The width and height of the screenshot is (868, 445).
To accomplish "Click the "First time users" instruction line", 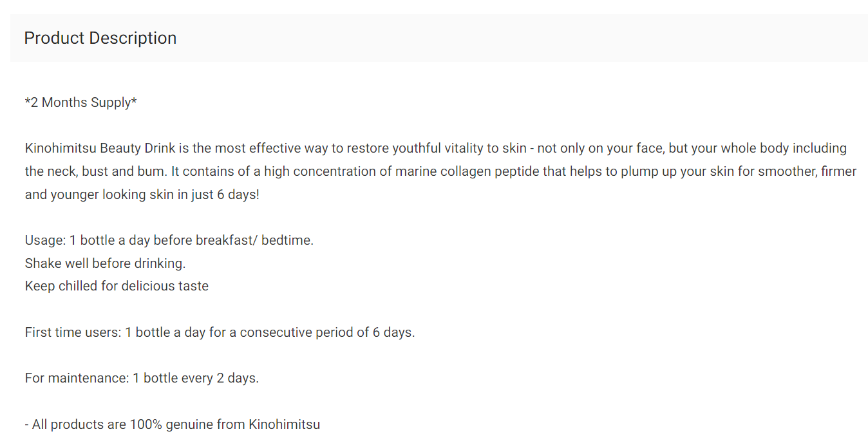I will pyautogui.click(x=220, y=332).
